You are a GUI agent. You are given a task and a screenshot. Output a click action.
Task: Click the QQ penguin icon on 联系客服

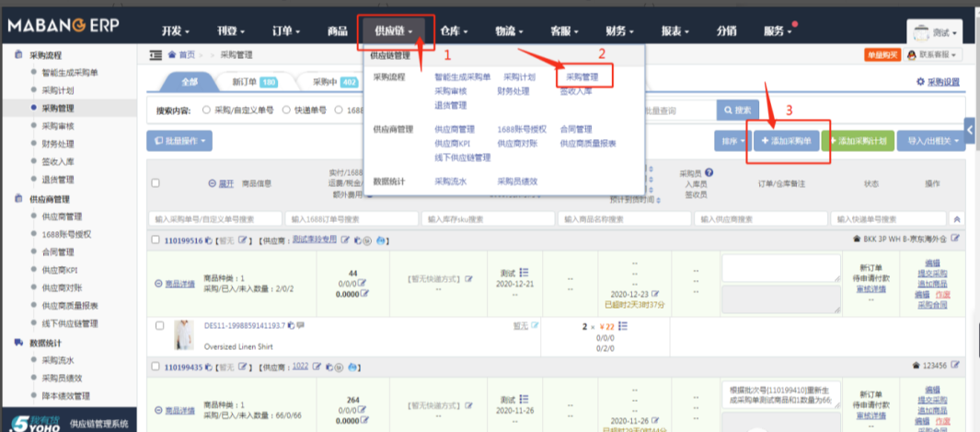click(913, 55)
